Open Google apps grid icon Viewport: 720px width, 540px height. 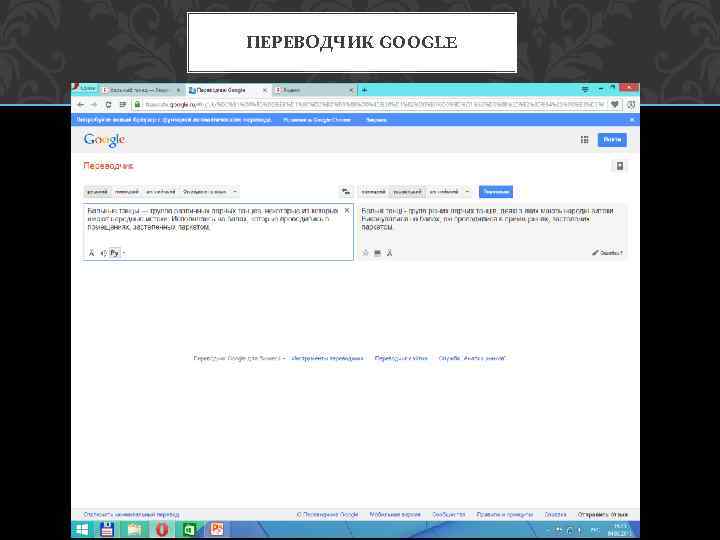(x=584, y=140)
